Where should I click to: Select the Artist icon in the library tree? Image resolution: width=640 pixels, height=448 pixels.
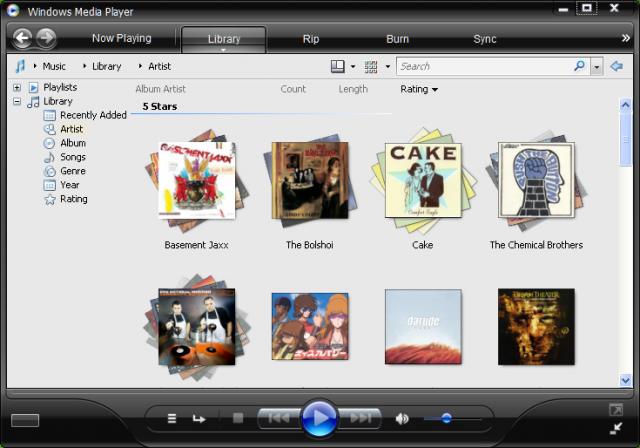pyautogui.click(x=49, y=129)
